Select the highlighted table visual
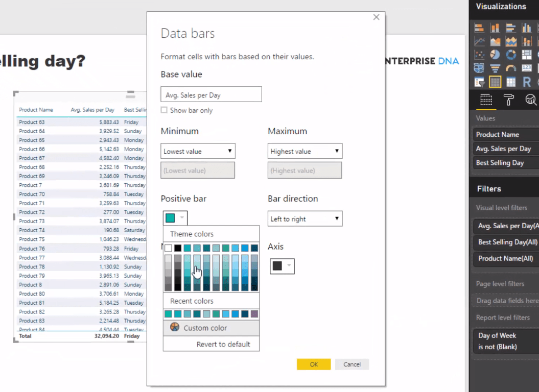The width and height of the screenshot is (539, 392). pos(495,82)
